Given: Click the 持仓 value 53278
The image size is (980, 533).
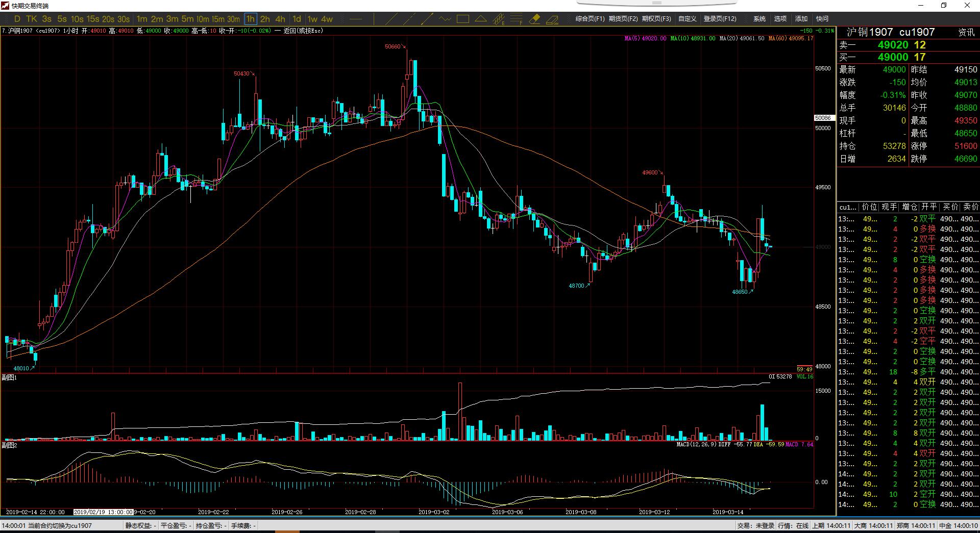Looking at the screenshot, I should 894,146.
